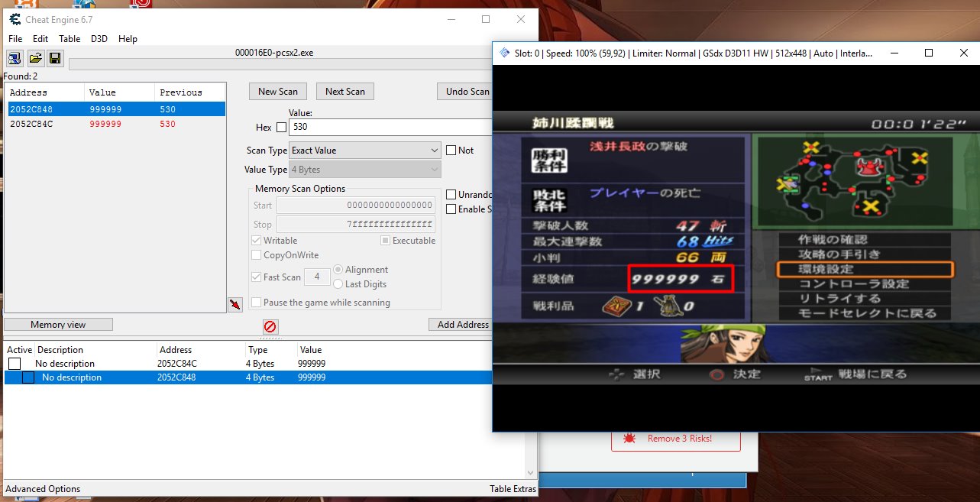Open the D3D menu

tap(99, 39)
